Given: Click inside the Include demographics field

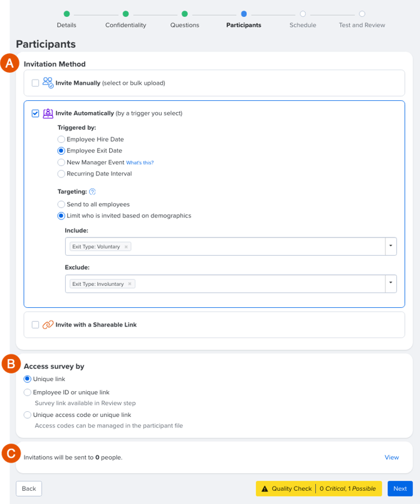Looking at the screenshot, I should point(225,246).
